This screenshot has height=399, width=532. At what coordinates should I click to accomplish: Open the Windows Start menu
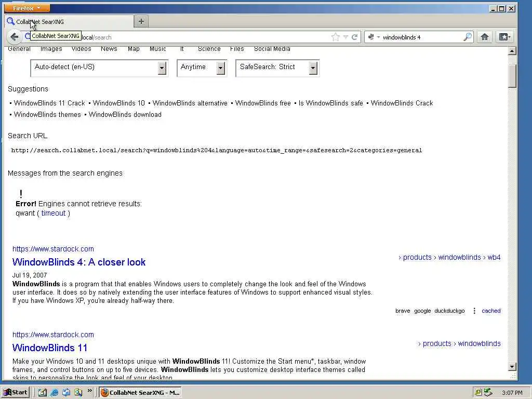16,393
